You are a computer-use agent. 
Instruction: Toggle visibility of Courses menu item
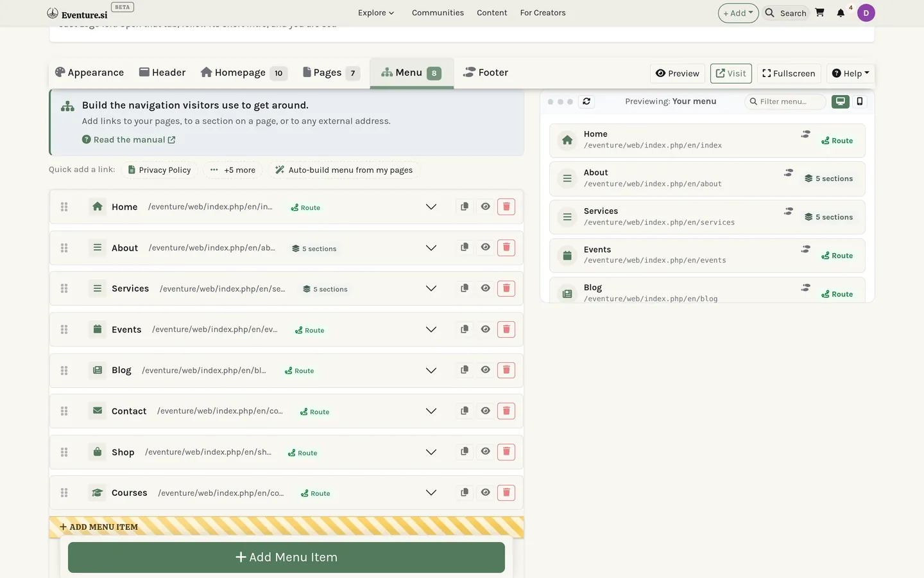click(486, 493)
